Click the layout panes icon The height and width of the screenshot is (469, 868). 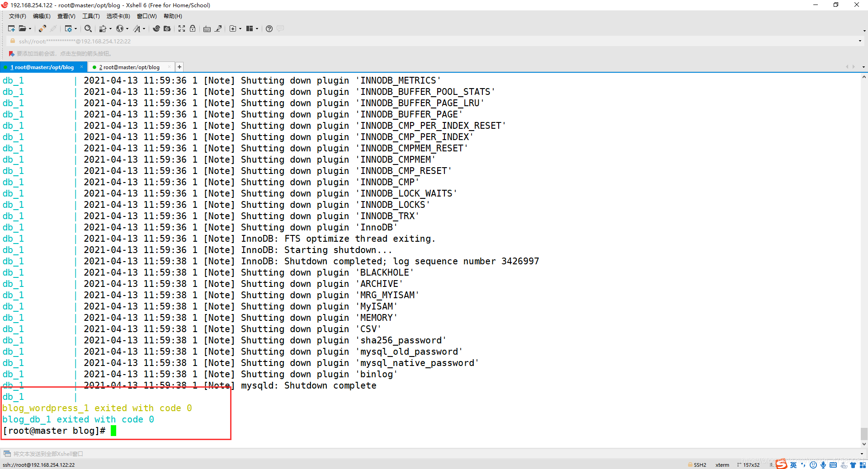(250, 28)
